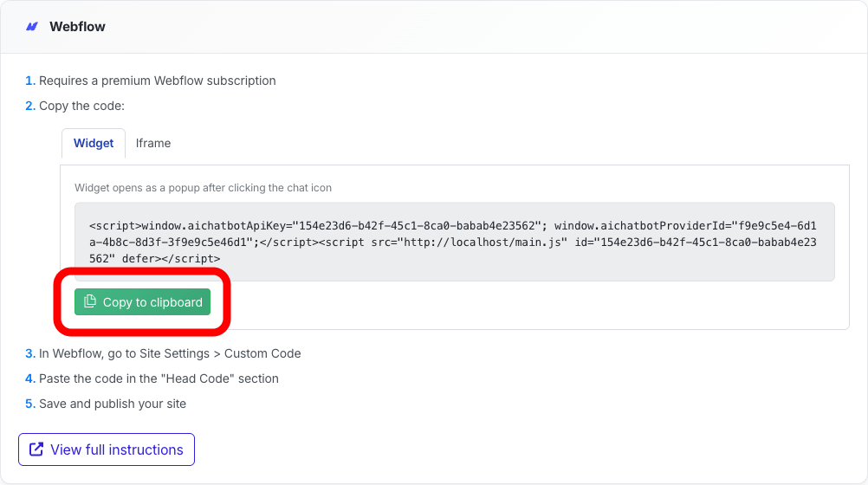Switch to the Widget tab
The width and height of the screenshot is (868, 485).
click(x=94, y=144)
